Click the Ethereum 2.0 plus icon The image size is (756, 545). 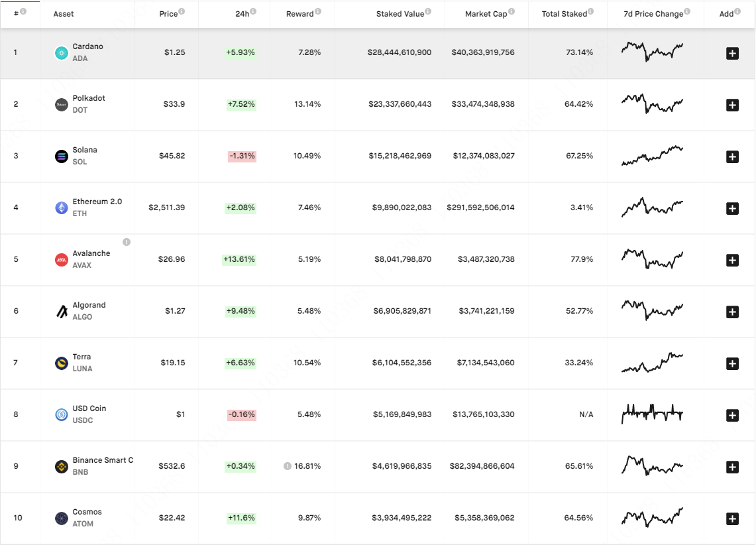732,208
